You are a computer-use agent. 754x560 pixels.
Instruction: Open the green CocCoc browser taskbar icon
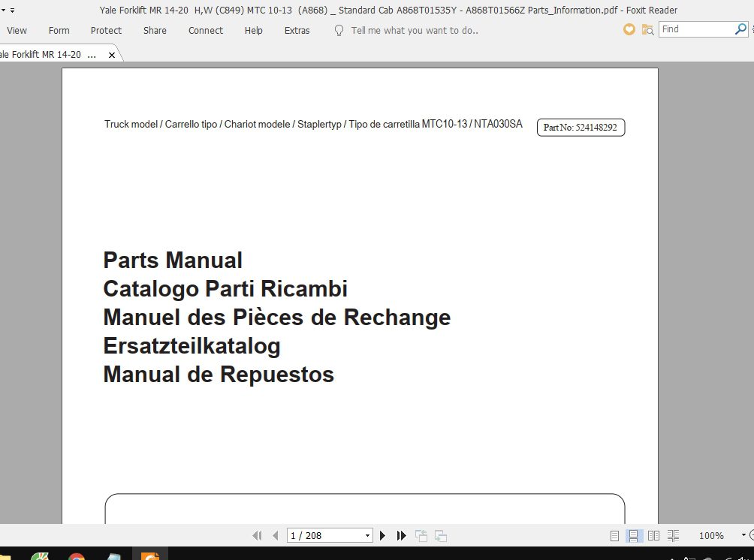40,557
